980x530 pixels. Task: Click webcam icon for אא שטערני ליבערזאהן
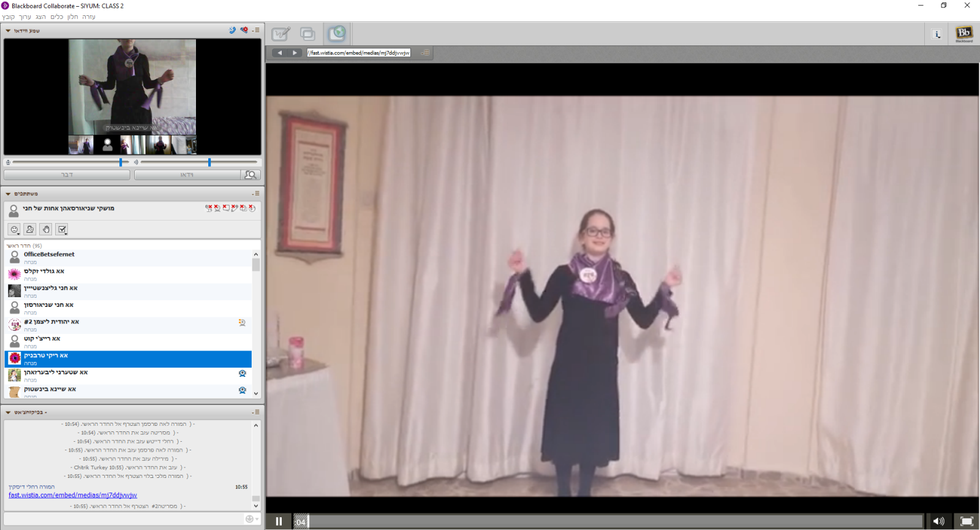(243, 373)
